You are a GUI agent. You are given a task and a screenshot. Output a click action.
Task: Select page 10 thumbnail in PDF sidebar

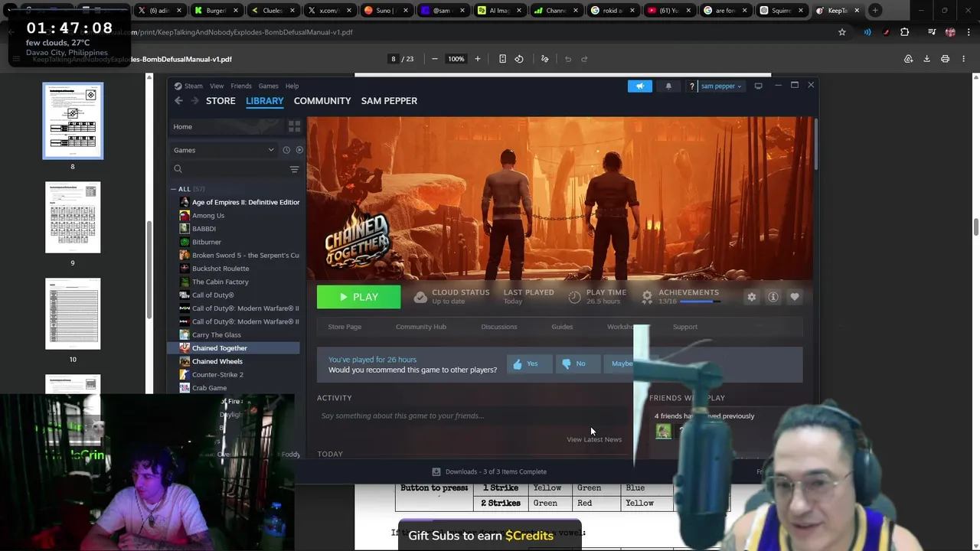73,314
